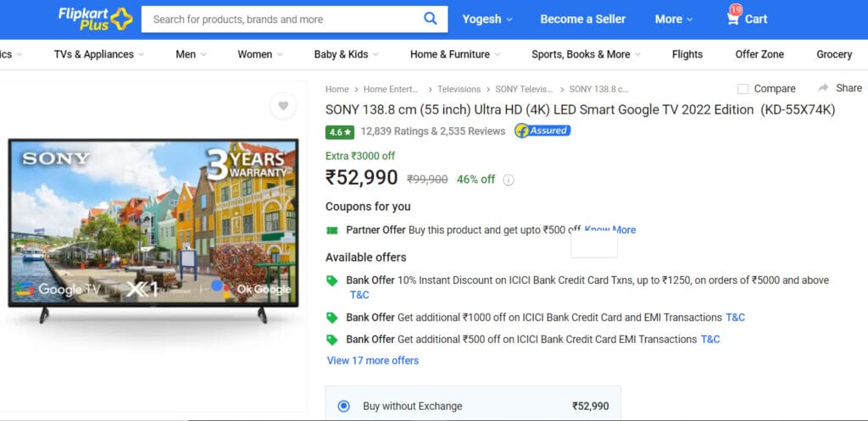The width and height of the screenshot is (868, 421).
Task: Click the search magnifier icon
Action: click(x=430, y=19)
